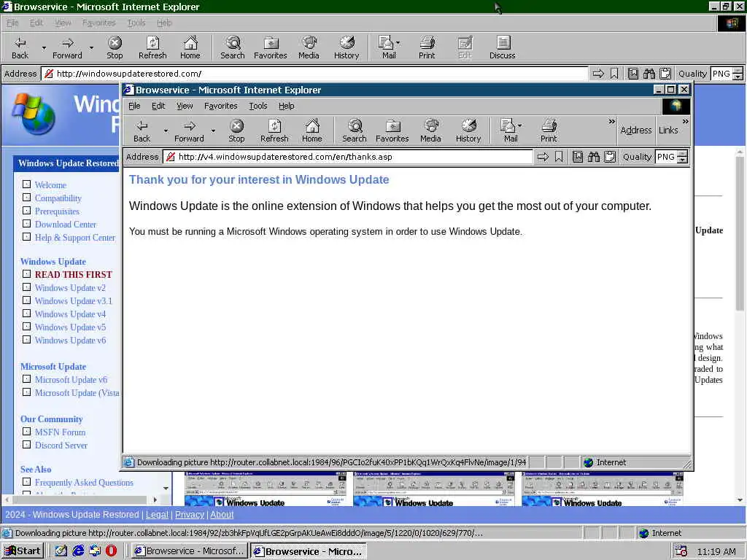This screenshot has width=747, height=560.
Task: Click Refresh in the background window toolbar
Action: click(x=152, y=48)
